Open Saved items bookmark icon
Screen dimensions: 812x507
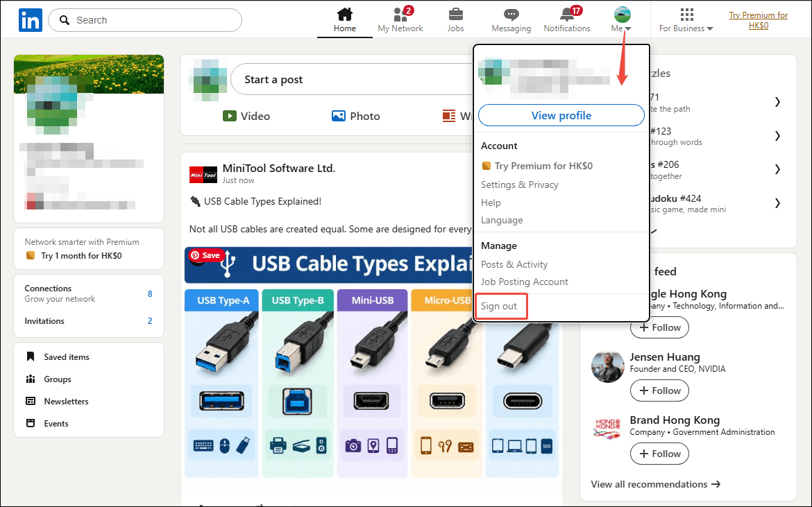31,356
